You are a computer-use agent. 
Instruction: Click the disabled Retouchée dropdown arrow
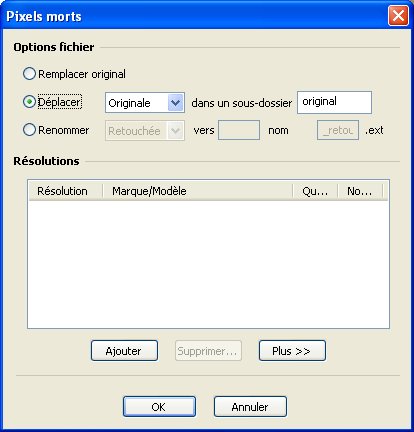coord(176,131)
